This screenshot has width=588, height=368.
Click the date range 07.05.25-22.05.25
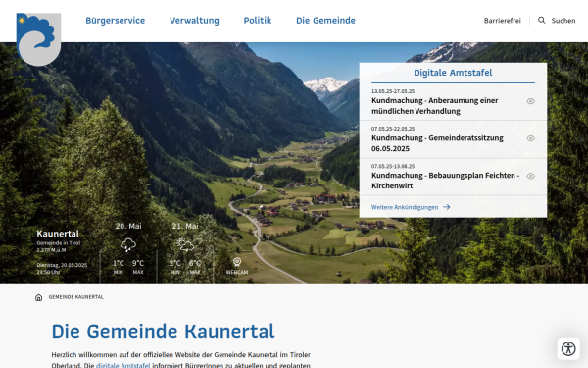pos(393,129)
